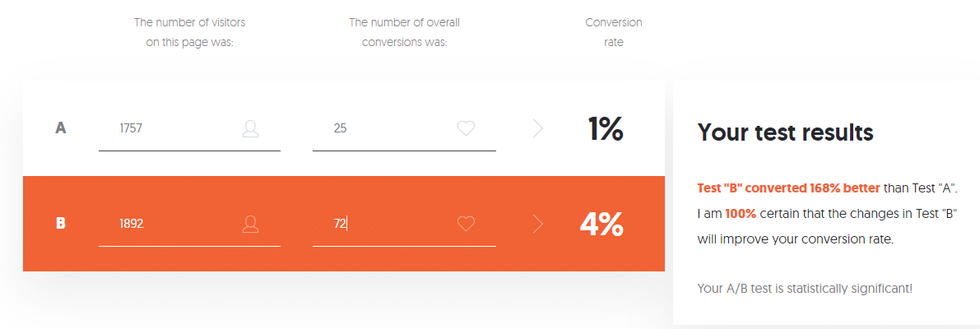Focus the visitors field showing 1892
Image resolution: width=980 pixels, height=329 pixels.
[x=189, y=224]
